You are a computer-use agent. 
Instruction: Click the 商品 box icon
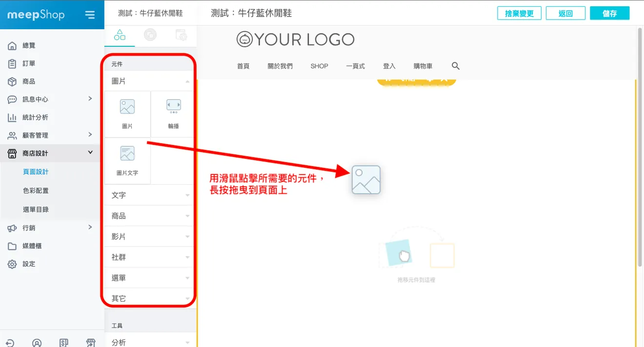(12, 82)
